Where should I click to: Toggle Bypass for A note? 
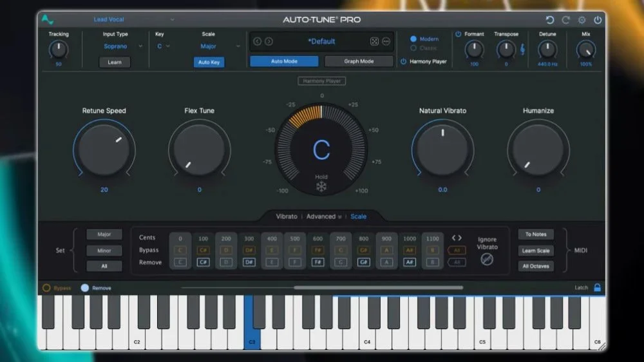point(386,250)
